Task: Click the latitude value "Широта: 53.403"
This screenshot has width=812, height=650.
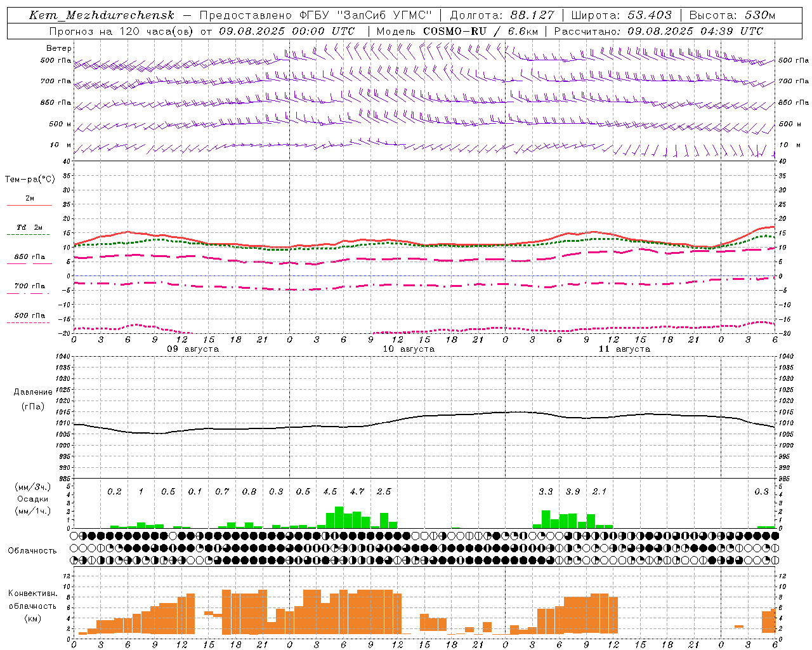Action: point(622,16)
